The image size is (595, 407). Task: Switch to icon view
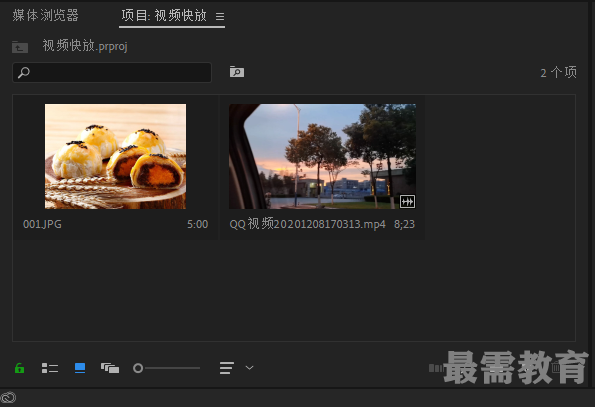[80, 368]
